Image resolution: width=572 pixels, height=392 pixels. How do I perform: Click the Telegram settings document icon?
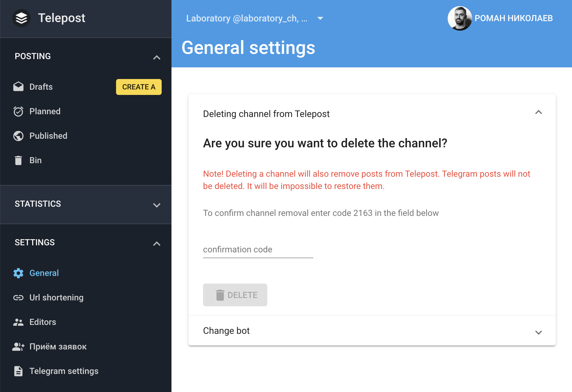[x=18, y=371]
